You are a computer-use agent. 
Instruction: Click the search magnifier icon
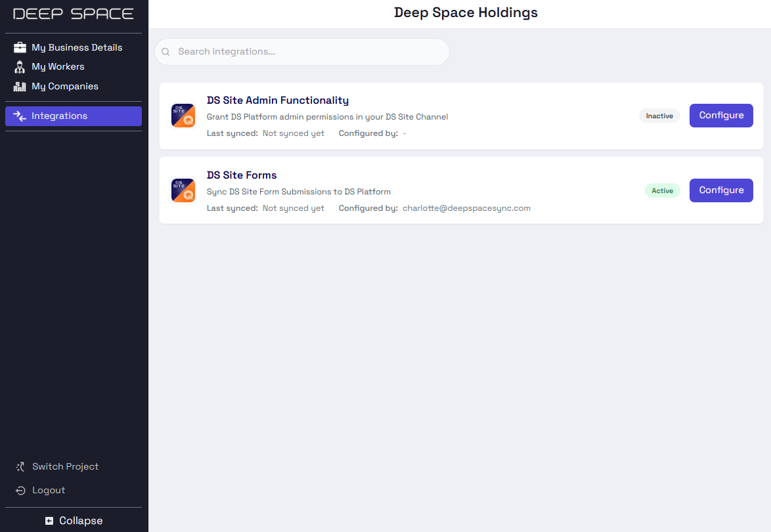click(165, 52)
